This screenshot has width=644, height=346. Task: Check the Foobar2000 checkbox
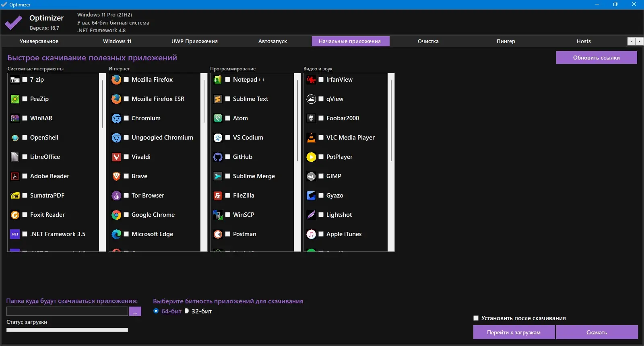321,118
